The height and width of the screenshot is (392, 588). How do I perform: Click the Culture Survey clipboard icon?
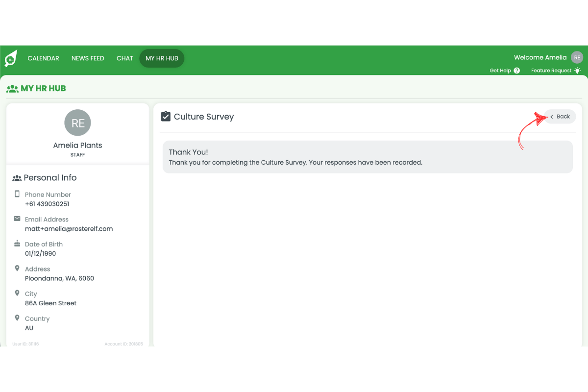(166, 117)
